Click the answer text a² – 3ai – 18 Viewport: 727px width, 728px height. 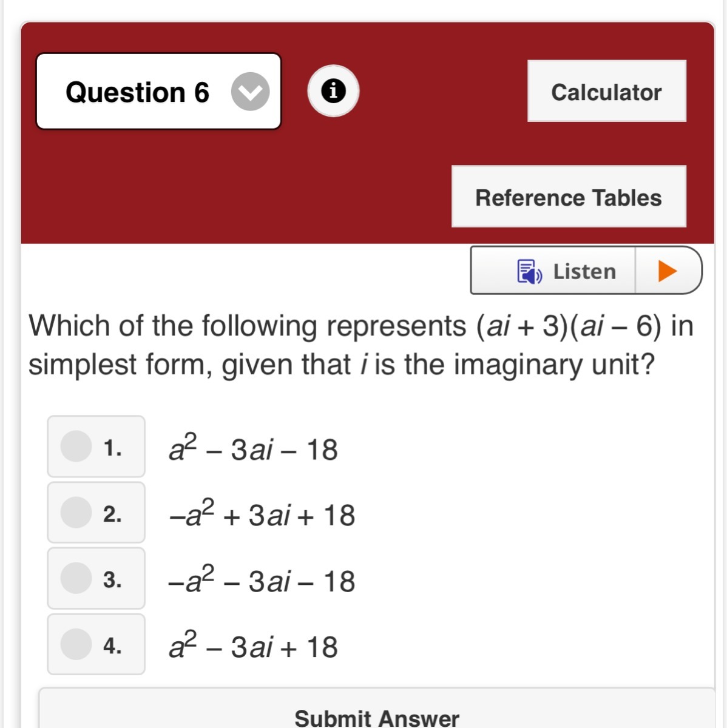[253, 449]
